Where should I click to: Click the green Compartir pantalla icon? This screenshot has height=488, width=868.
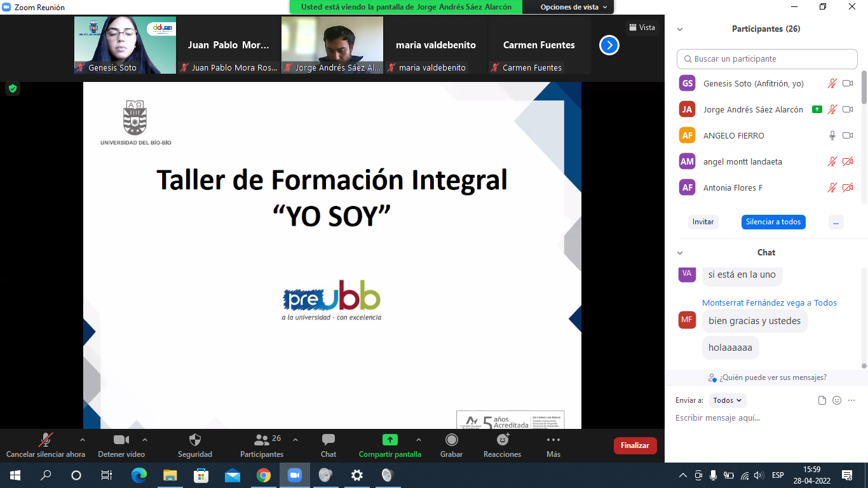[x=390, y=440]
